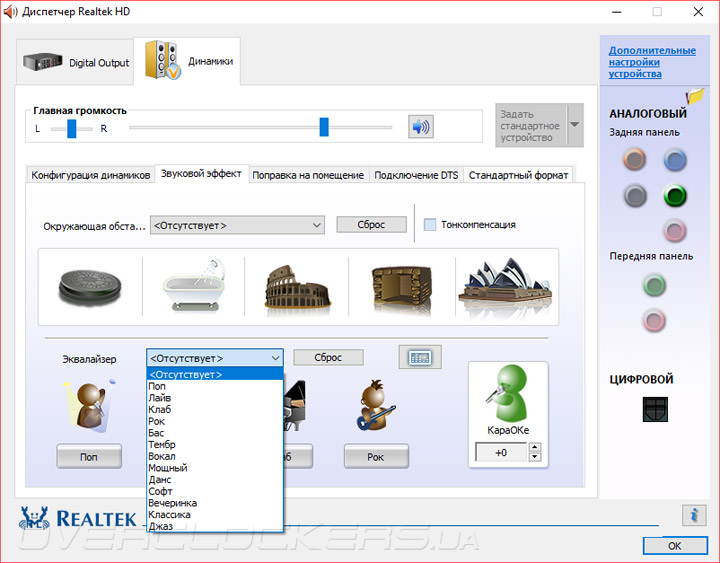
Task: Choose Вокал in the equalizer list
Action: (214, 456)
